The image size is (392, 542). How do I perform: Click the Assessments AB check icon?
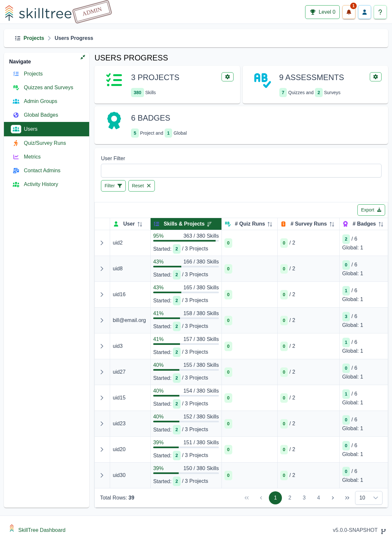coord(262,80)
